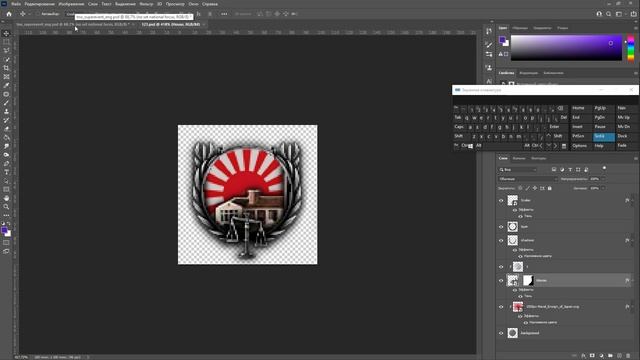Open the Opacity value dropdown arrow
This screenshot has height=360, width=640.
(x=603, y=179)
